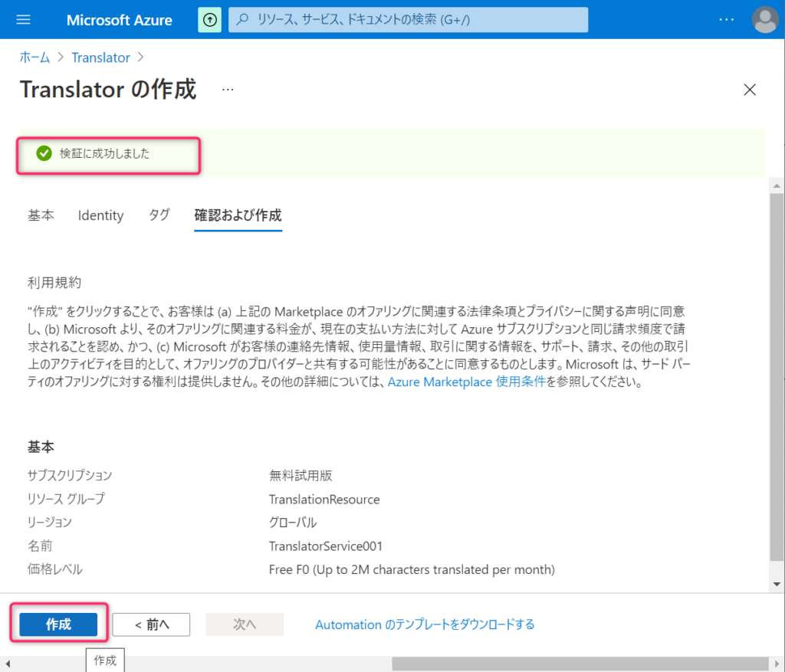Click the 検証に成功しました message
Viewport: 785px width, 672px height.
[104, 153]
